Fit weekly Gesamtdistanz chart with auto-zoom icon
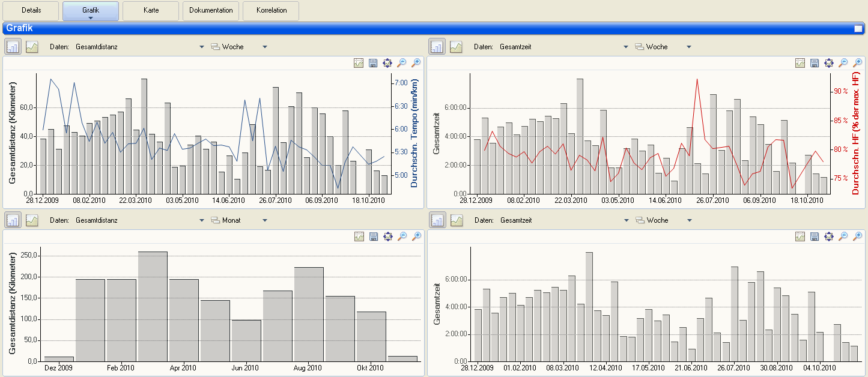 pyautogui.click(x=387, y=63)
